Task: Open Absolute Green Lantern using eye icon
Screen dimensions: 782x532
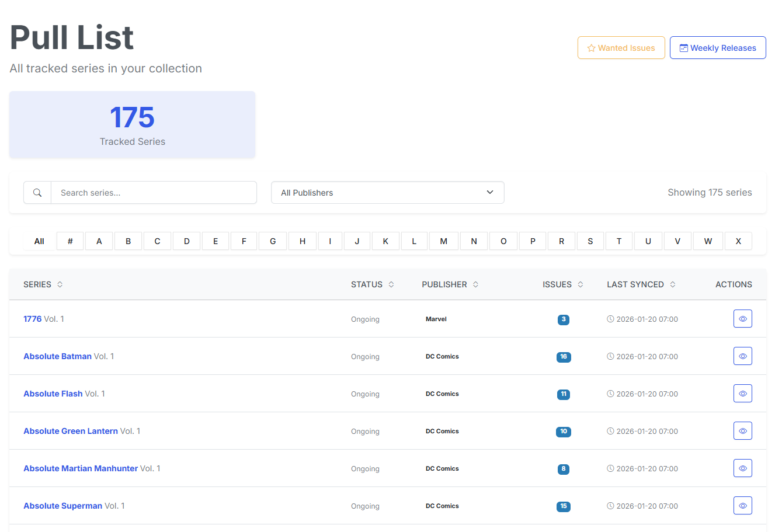Action: click(742, 431)
